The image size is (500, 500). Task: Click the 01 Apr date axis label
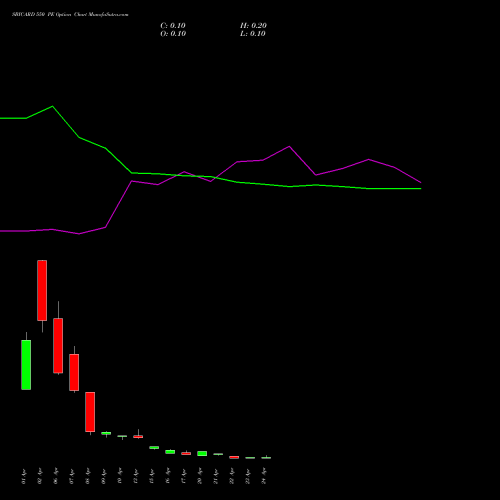click(24, 476)
